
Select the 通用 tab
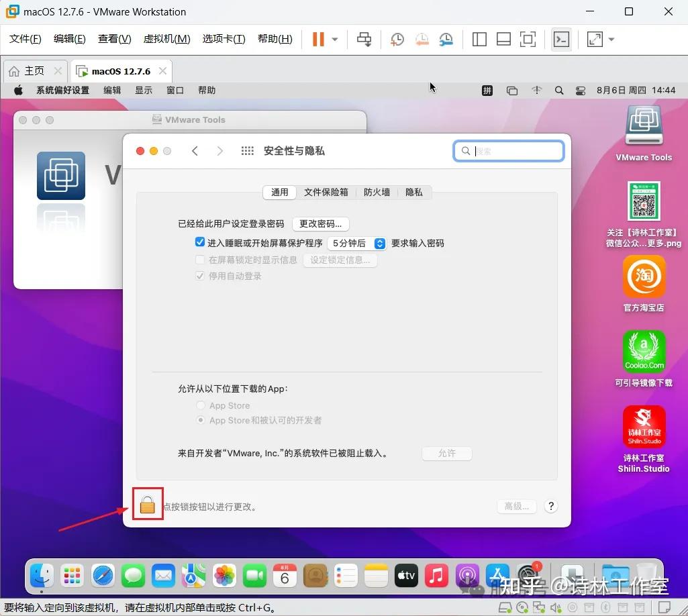point(279,192)
